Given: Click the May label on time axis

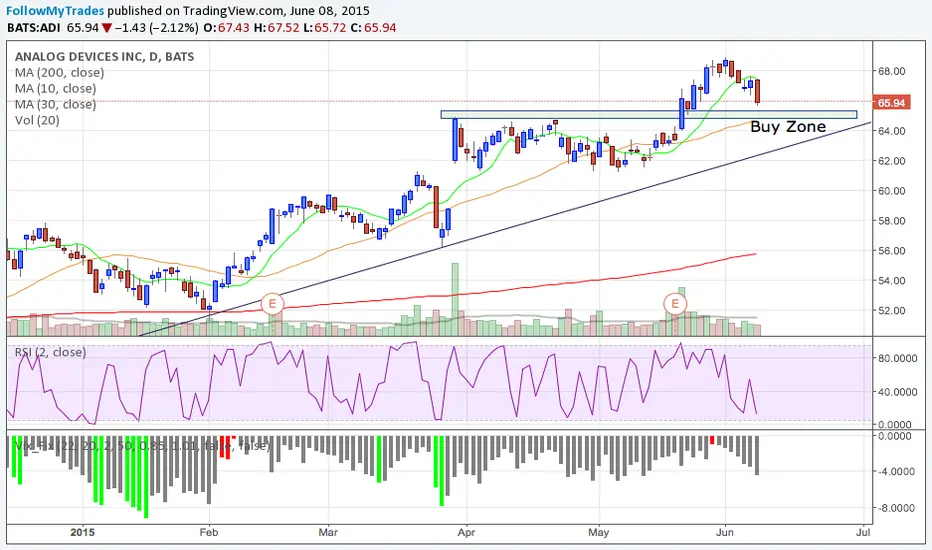Looking at the screenshot, I should [599, 532].
